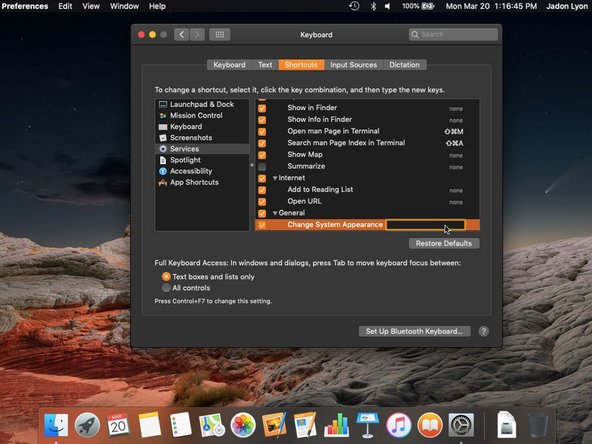Open Maps app in Dock
This screenshot has height=444, width=592.
[x=212, y=425]
